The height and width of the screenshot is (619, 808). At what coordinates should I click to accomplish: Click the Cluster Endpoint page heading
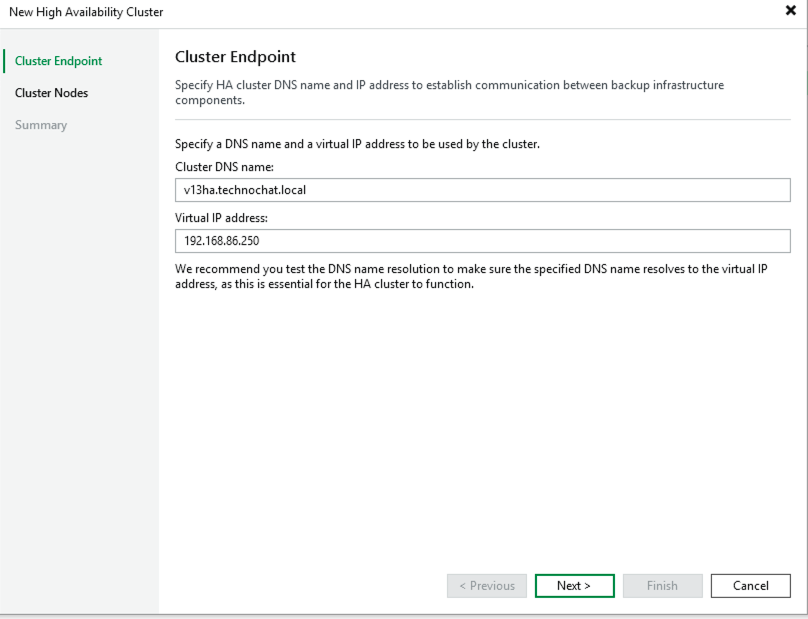[x=235, y=57]
